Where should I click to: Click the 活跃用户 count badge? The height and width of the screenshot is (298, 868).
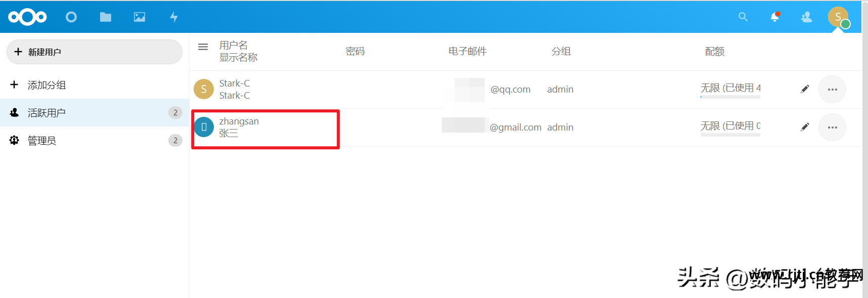[175, 113]
